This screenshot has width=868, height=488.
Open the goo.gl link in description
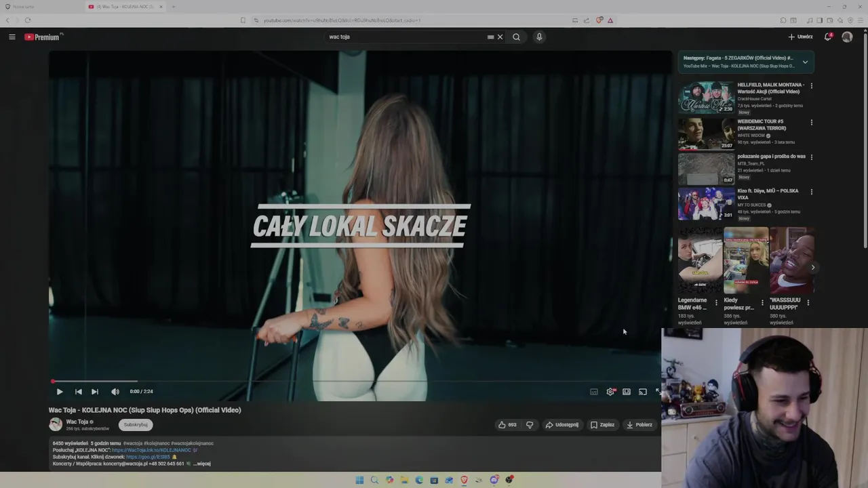148,457
